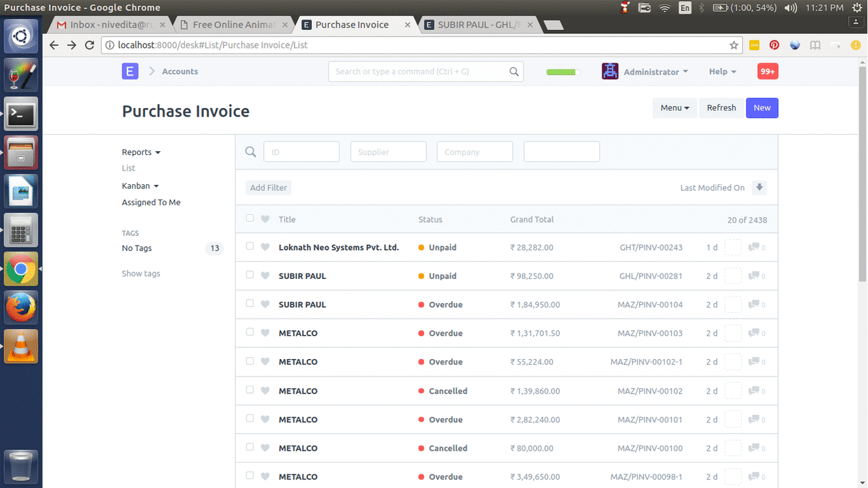Open the Ubuntu dash home button

[x=21, y=37]
